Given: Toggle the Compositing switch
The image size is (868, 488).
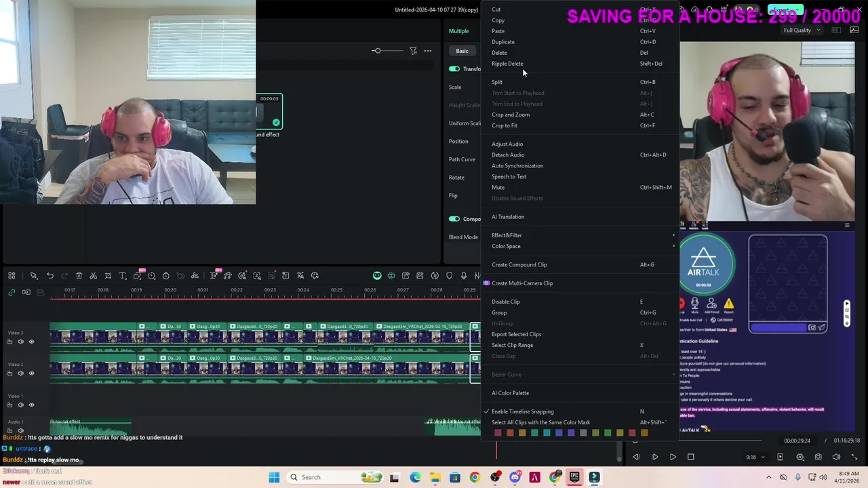Looking at the screenshot, I should click(x=454, y=219).
